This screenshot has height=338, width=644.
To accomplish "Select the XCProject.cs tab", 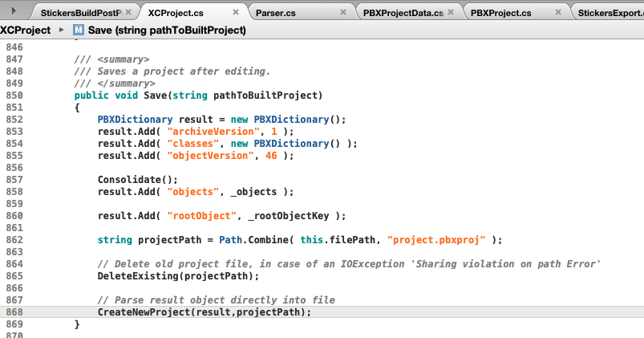I will (176, 13).
